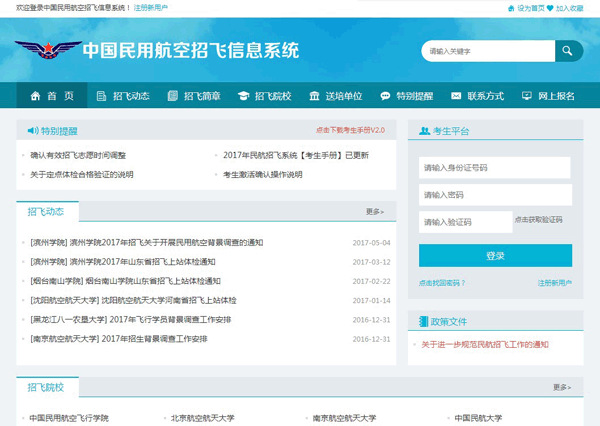Click 点击获取验证码 to get captcha
This screenshot has width=600, height=426.
539,220
